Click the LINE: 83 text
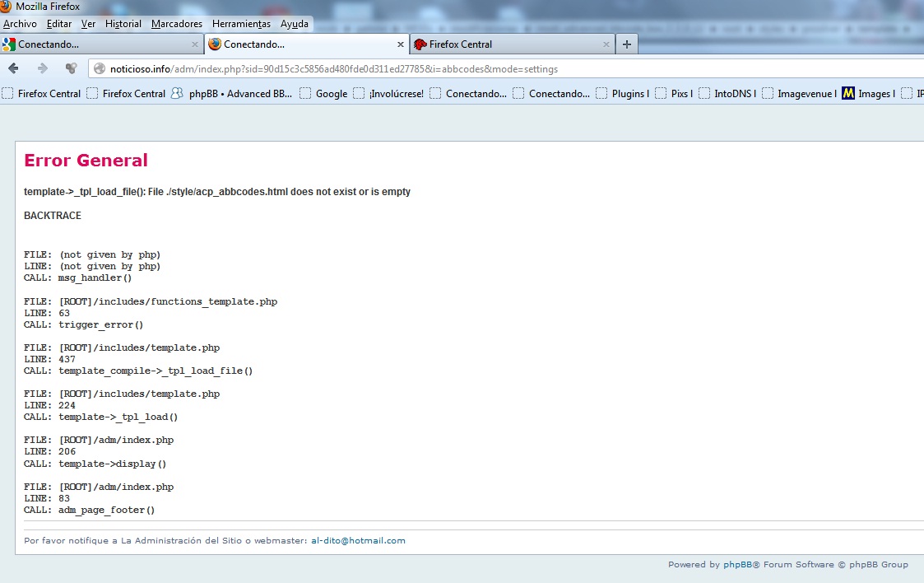Viewport: 924px width, 583px height. 47,498
